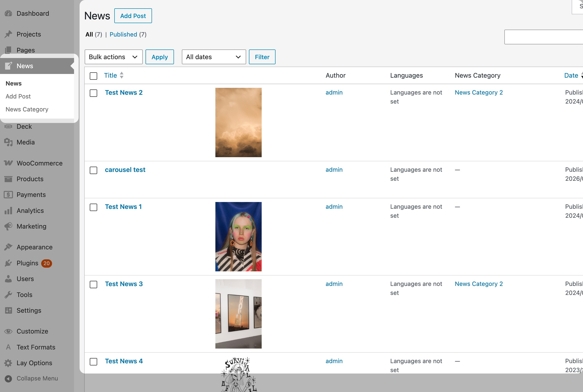Click the Deck icon in sidebar
The height and width of the screenshot is (392, 583).
[x=8, y=126]
